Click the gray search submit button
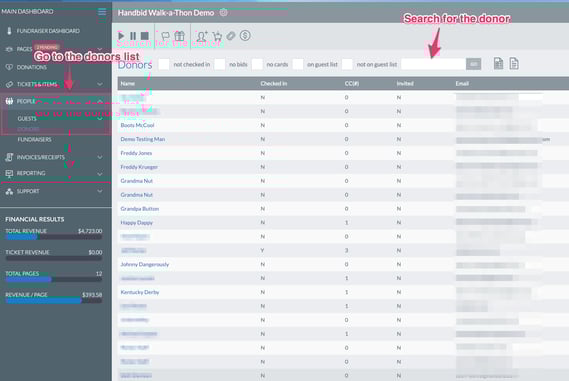 474,64
